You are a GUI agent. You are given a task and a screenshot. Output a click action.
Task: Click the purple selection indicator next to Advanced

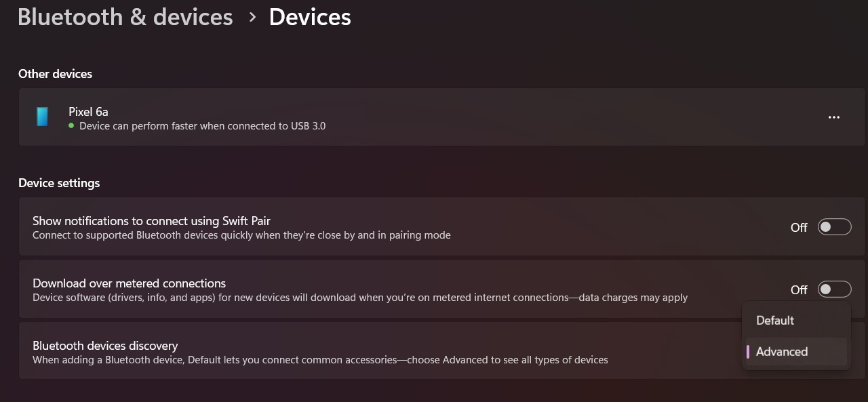click(x=748, y=351)
